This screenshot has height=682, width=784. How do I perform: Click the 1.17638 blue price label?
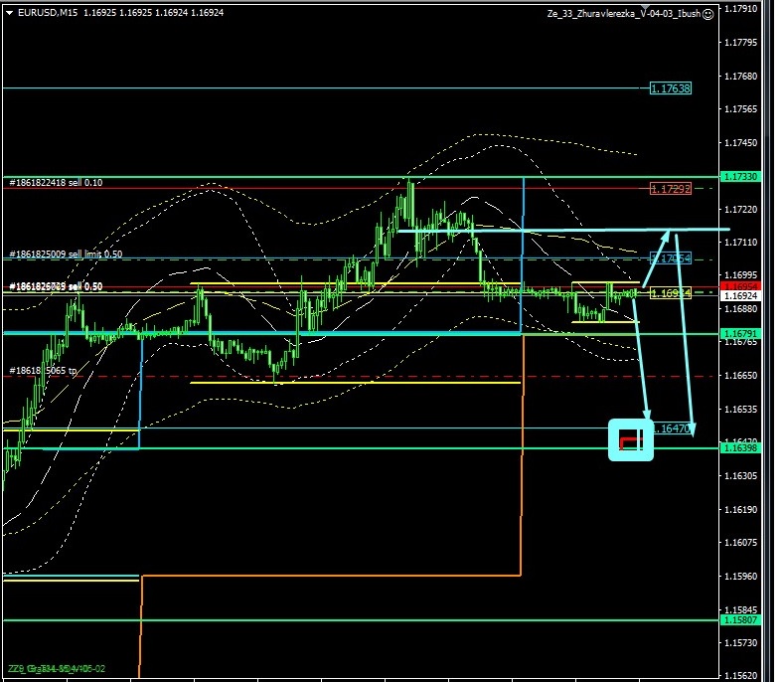[x=670, y=88]
